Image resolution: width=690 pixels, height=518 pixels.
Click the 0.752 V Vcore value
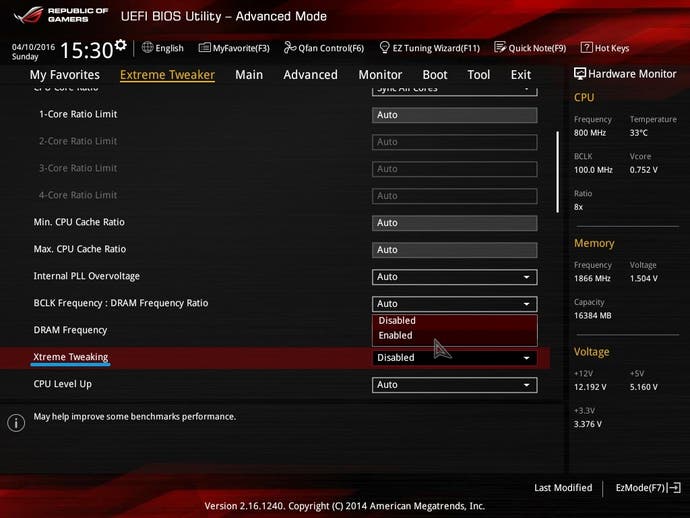pyautogui.click(x=643, y=170)
